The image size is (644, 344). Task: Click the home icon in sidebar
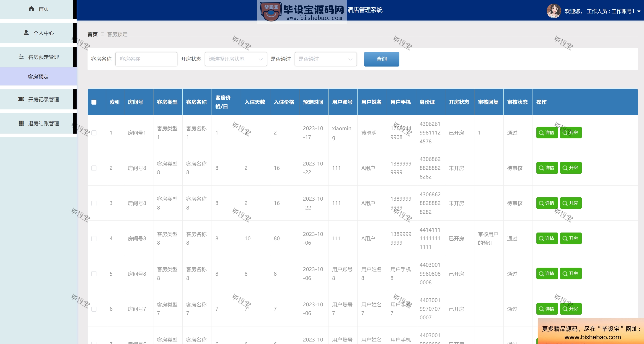click(x=31, y=9)
